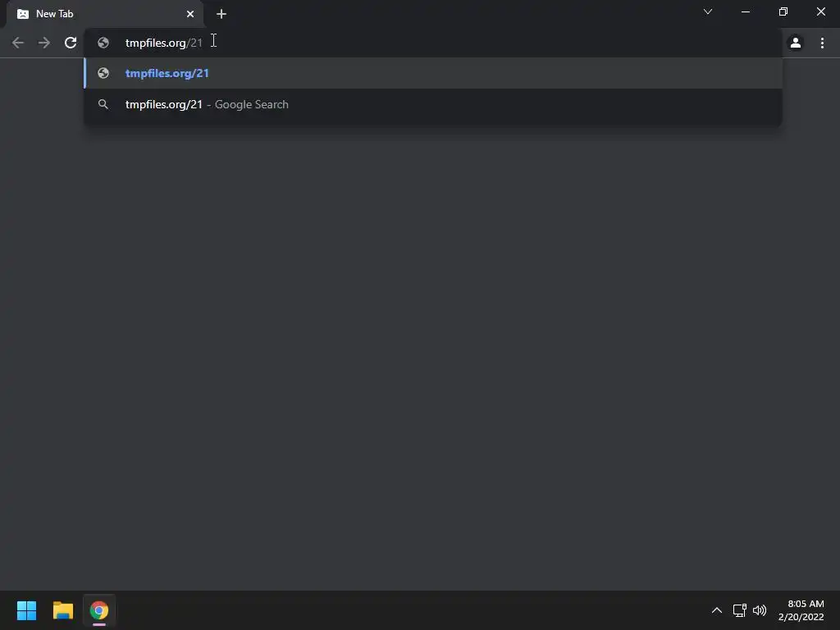This screenshot has width=840, height=630.
Task: Click the globe icon in the address bar
Action: [103, 43]
